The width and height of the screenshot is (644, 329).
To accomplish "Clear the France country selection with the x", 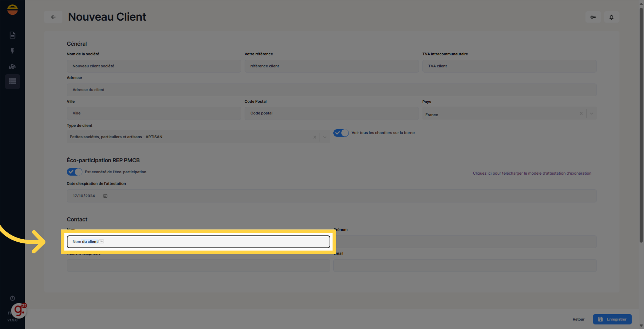I will (581, 113).
